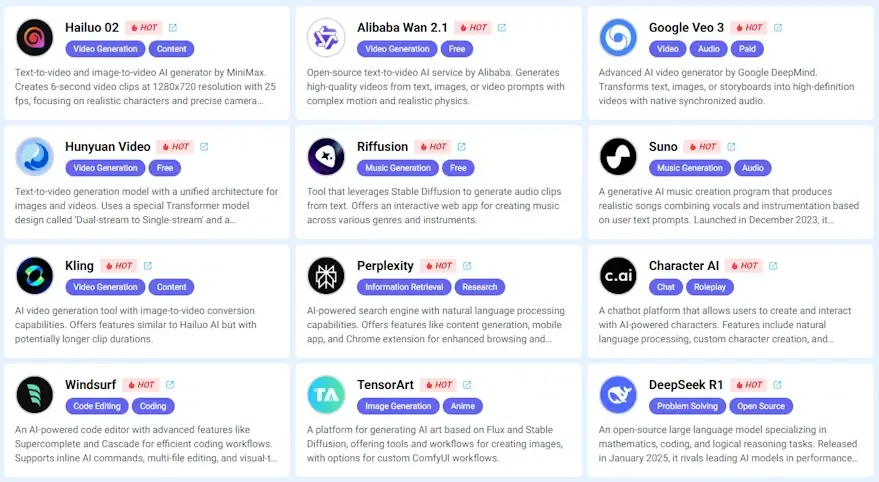The image size is (879, 482).
Task: Click the Windsurf green logo icon
Action: (x=34, y=395)
